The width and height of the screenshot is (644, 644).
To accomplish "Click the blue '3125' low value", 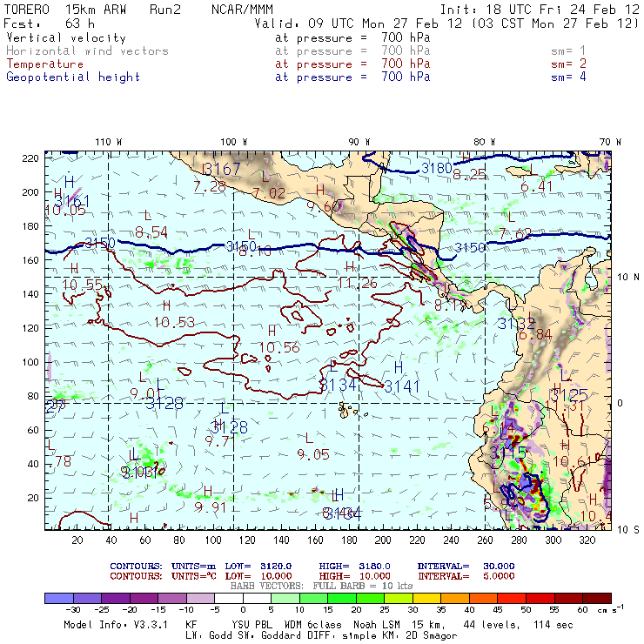I will 569,395.
